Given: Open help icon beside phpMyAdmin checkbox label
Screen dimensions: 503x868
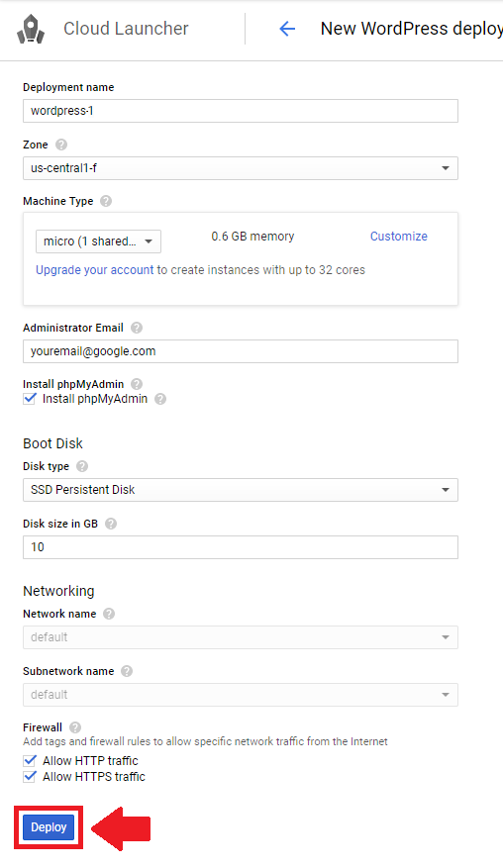Looking at the screenshot, I should (x=160, y=399).
